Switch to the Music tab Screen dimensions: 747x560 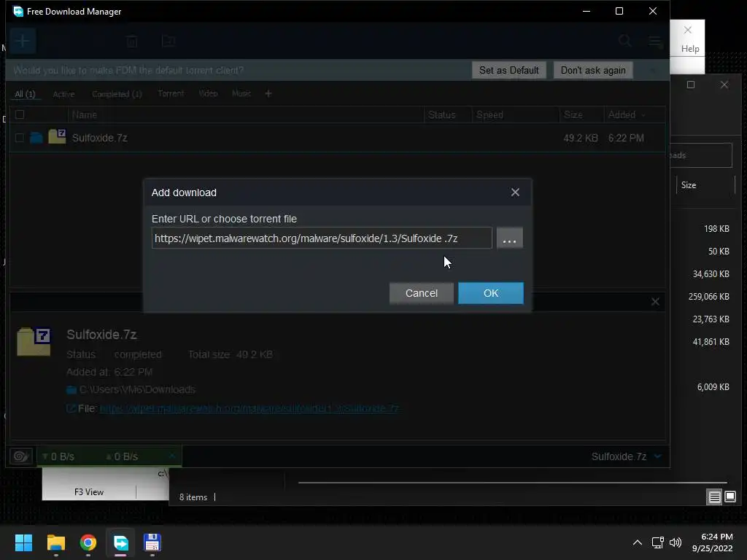tap(241, 93)
